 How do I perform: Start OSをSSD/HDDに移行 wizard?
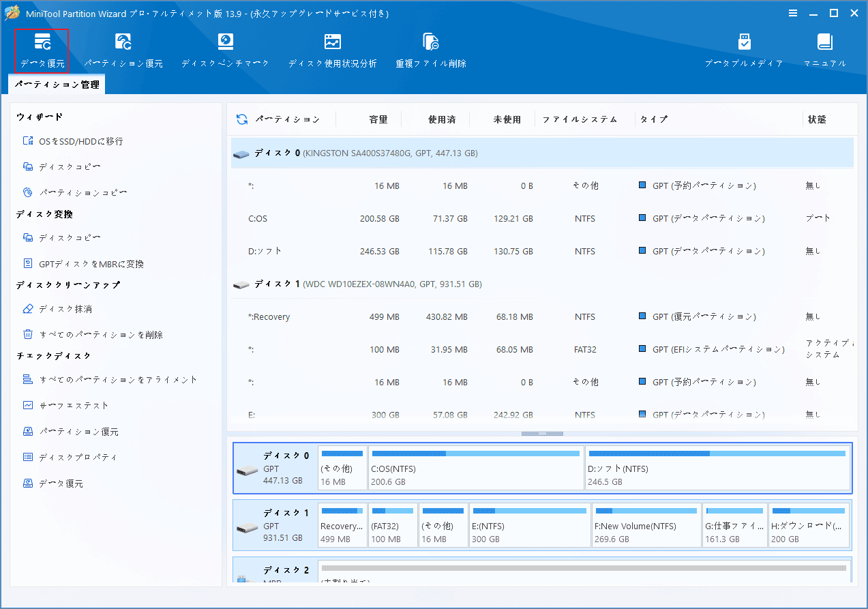[x=73, y=141]
